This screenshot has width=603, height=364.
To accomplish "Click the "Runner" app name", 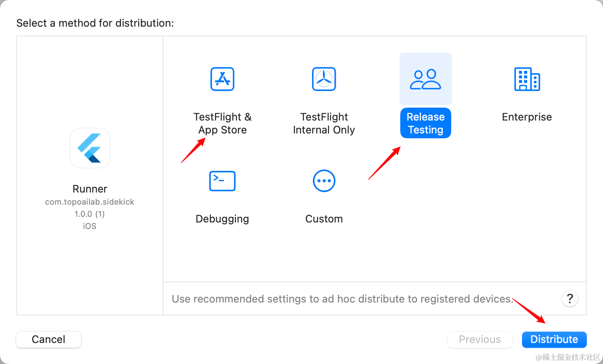I will pos(90,189).
